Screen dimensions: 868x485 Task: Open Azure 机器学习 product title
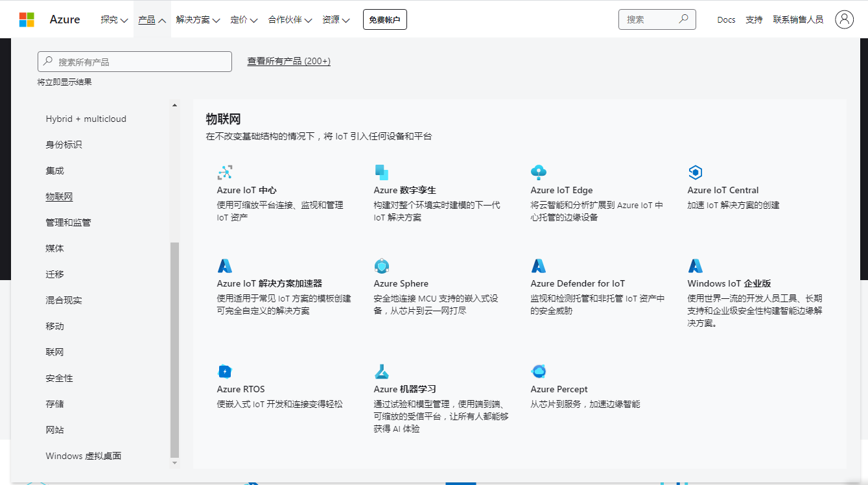pos(405,389)
